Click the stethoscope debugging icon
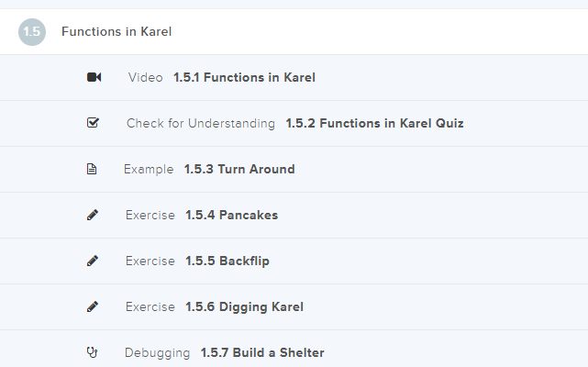 click(x=93, y=352)
